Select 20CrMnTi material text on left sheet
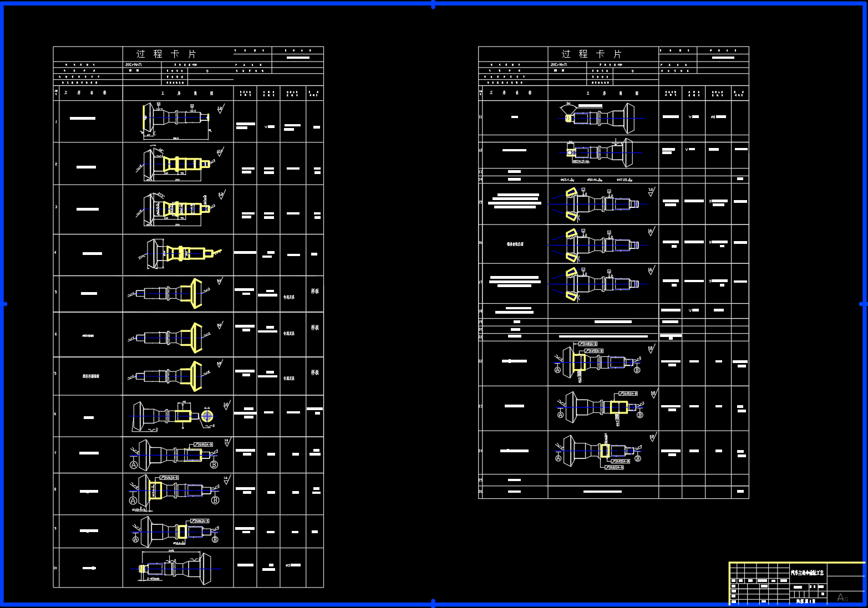868x608 pixels. (134, 64)
